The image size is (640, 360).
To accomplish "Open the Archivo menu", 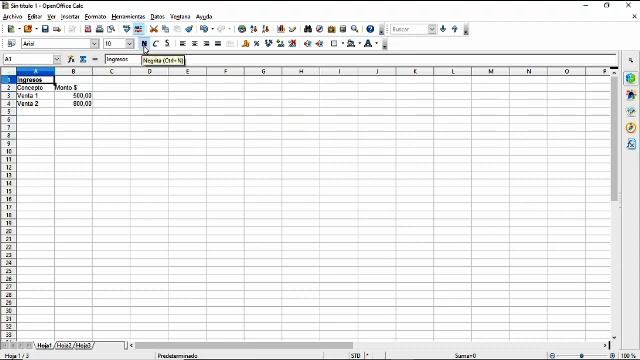I will click(12, 17).
